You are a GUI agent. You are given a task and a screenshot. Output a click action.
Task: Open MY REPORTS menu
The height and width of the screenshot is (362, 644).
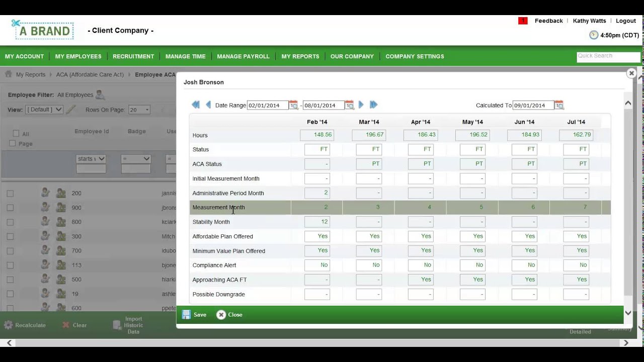(x=300, y=56)
